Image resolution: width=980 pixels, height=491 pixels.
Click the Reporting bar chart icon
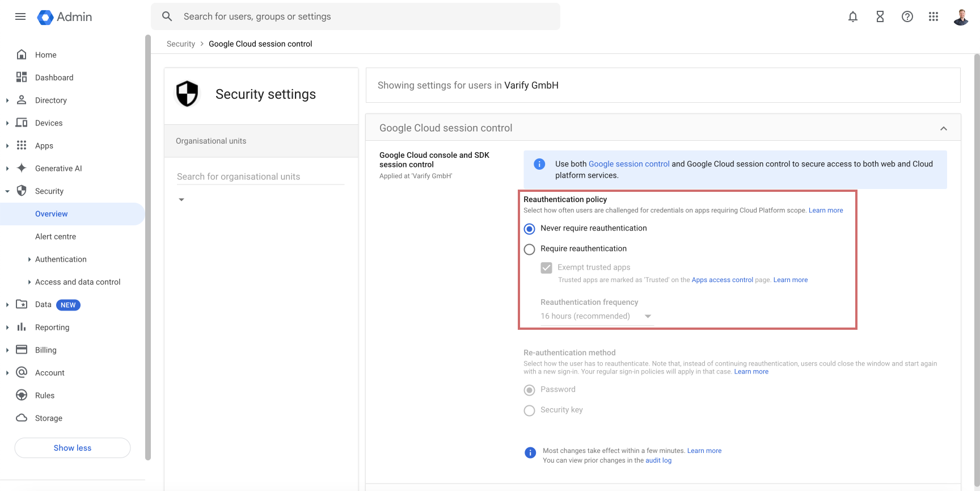tap(22, 327)
